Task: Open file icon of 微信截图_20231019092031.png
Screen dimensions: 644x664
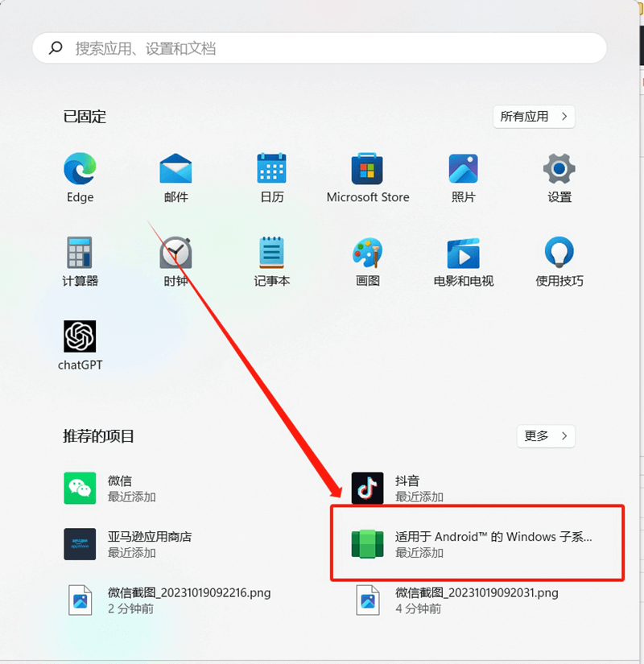Action: (368, 600)
